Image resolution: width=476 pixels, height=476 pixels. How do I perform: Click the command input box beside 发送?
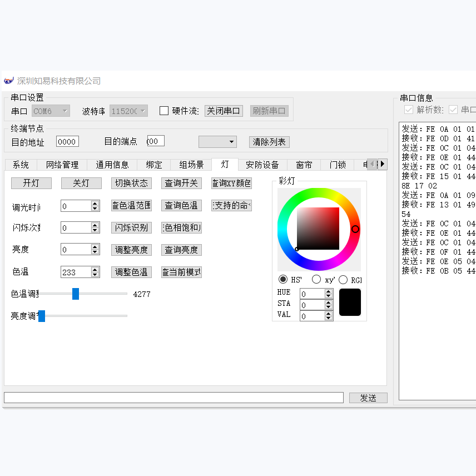[173, 398]
